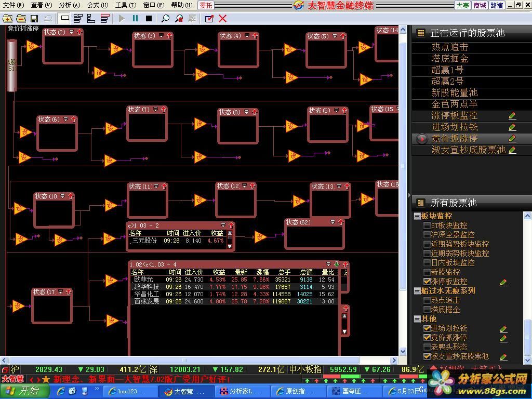532x399 pixels.
Task: Click the condition triangle feeding 状态(62)
Action: (260, 236)
